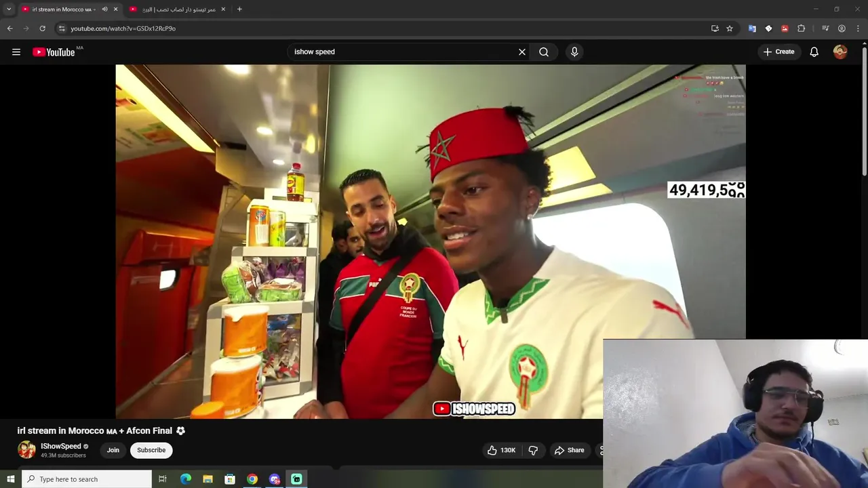The height and width of the screenshot is (488, 868).
Task: Start a search with your voice
Action: [x=574, y=52]
